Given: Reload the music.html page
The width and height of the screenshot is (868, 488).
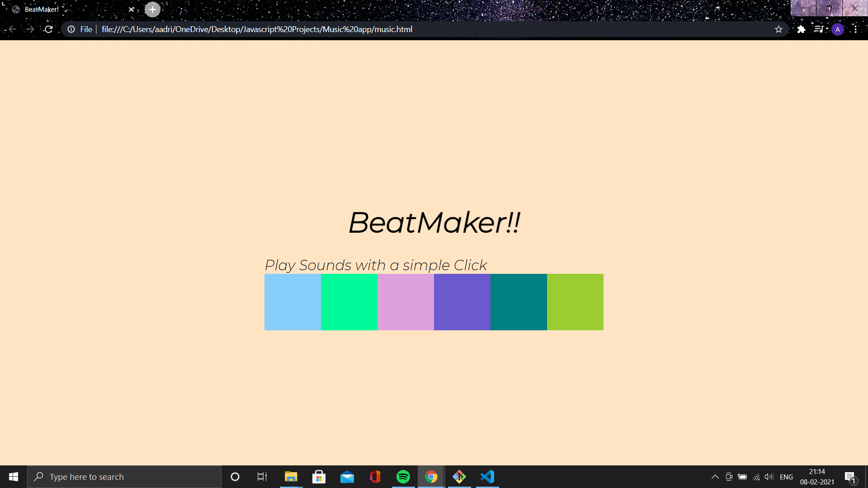Looking at the screenshot, I should (x=48, y=29).
